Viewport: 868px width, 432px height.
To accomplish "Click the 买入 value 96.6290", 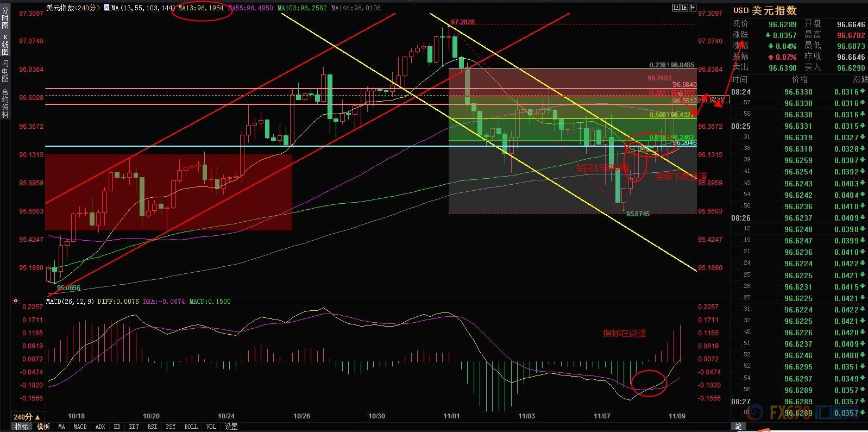I will tap(851, 67).
